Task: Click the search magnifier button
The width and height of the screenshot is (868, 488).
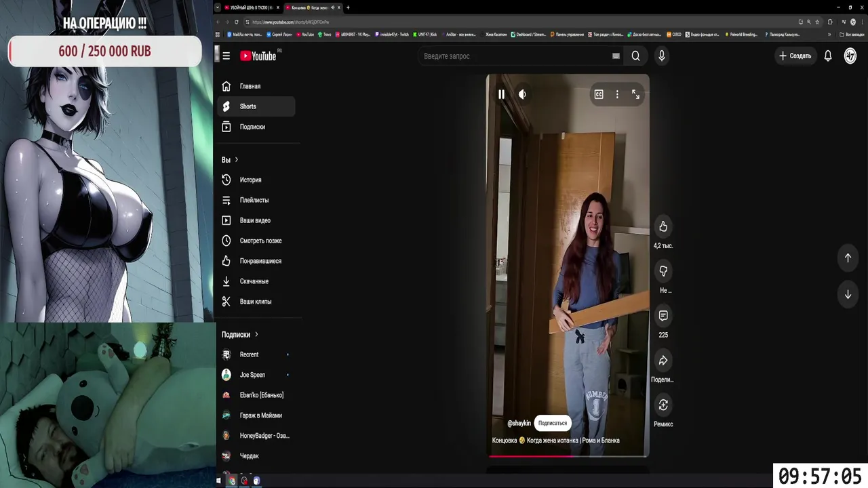Action: (635, 56)
